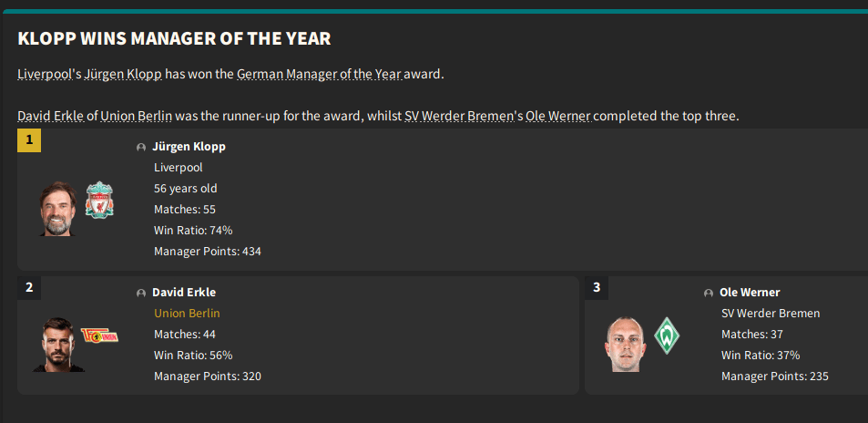Click the rank 3 badge
The image size is (868, 423).
(597, 288)
